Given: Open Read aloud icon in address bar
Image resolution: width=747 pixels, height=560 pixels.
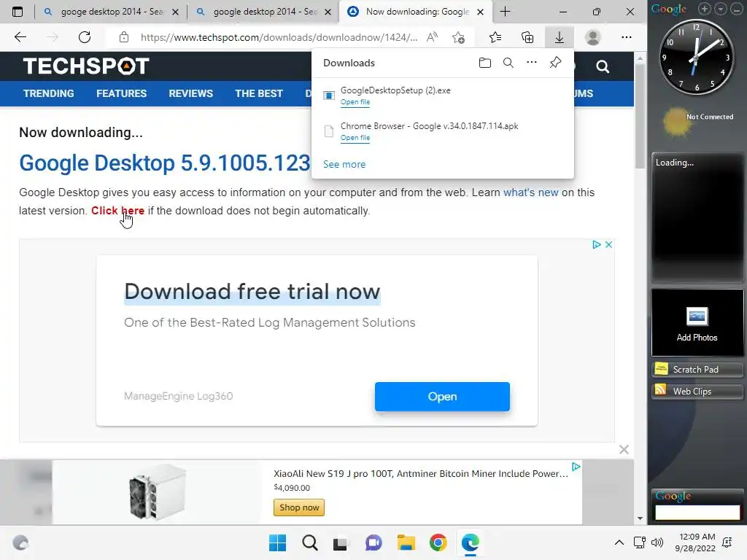Looking at the screenshot, I should [432, 37].
